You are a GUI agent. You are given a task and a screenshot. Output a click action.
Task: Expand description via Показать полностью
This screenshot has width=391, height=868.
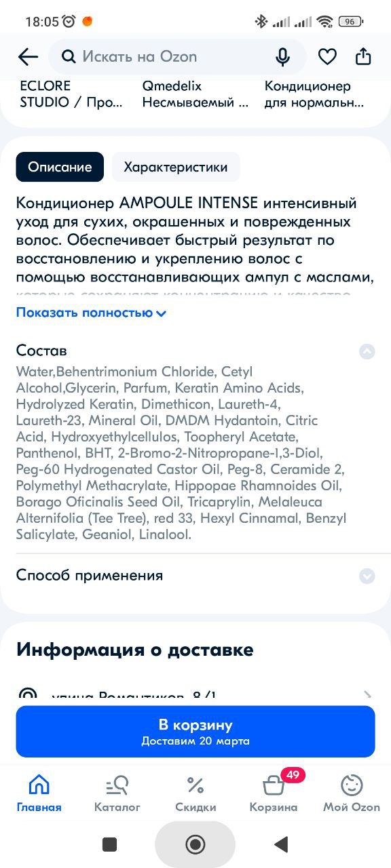[x=91, y=313]
